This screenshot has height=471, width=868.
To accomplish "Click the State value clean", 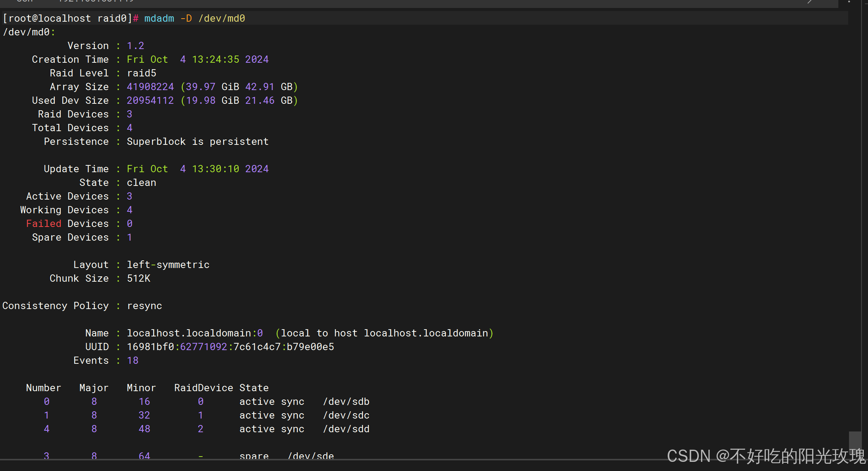I will 141,182.
